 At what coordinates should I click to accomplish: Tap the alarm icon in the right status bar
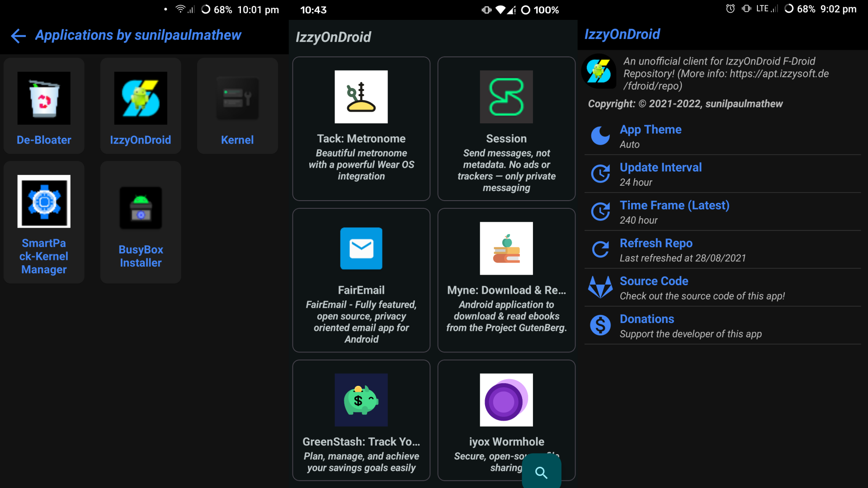tap(730, 9)
